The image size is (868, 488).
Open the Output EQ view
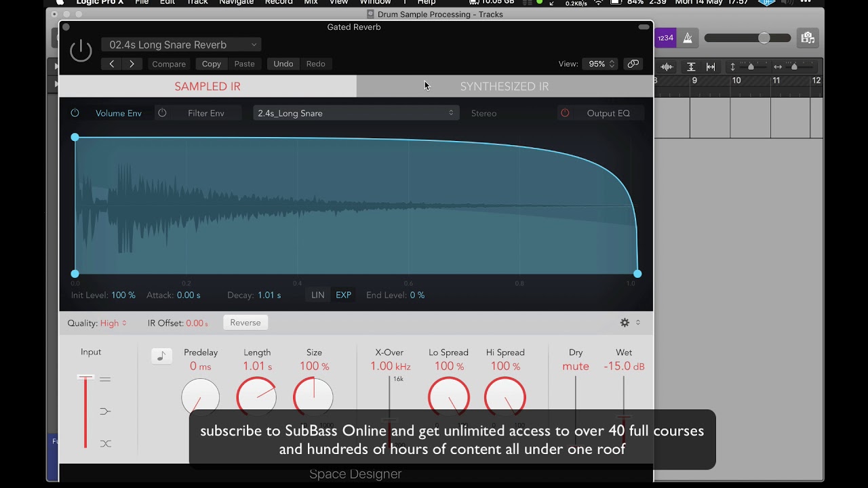[x=608, y=113]
